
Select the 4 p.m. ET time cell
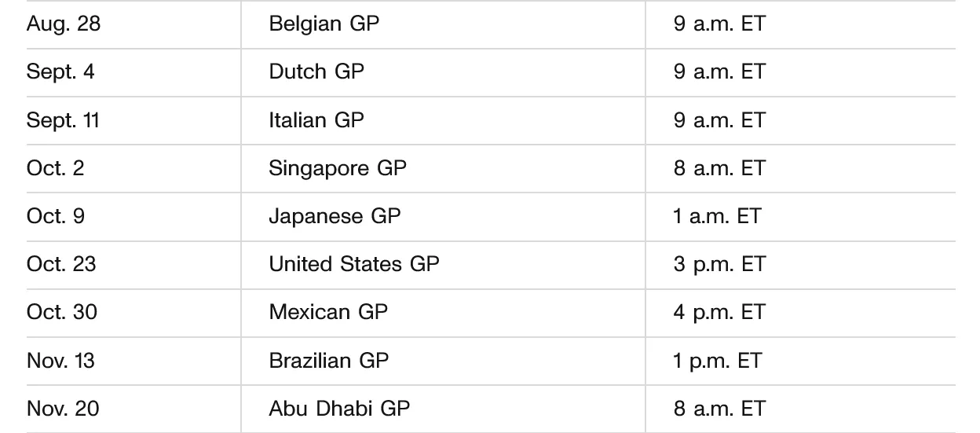pyautogui.click(x=719, y=312)
